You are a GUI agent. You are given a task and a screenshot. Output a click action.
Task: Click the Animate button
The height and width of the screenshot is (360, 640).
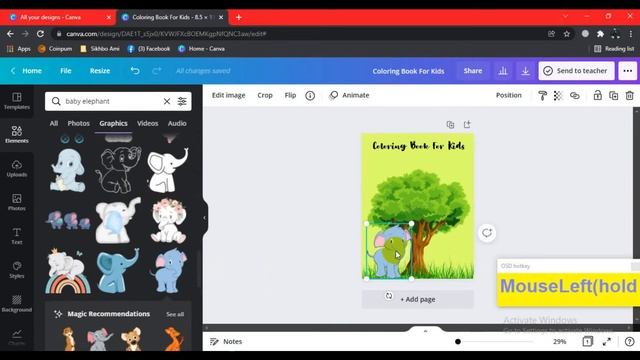coord(349,96)
